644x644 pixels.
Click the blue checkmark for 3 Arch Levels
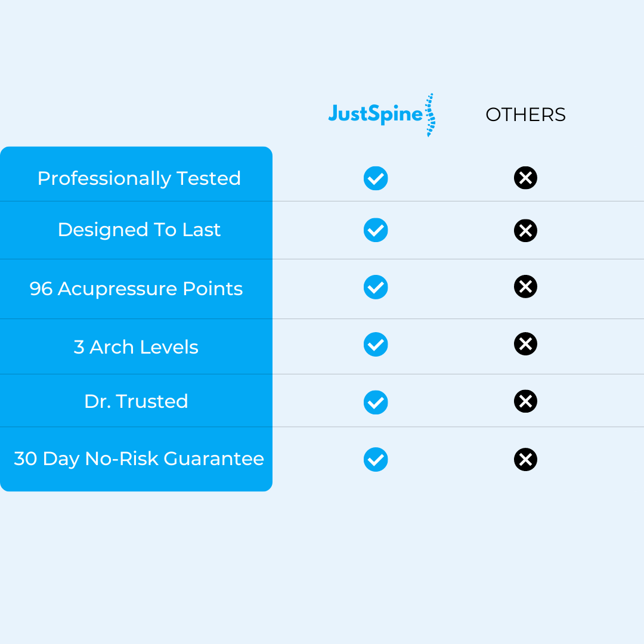click(x=376, y=344)
